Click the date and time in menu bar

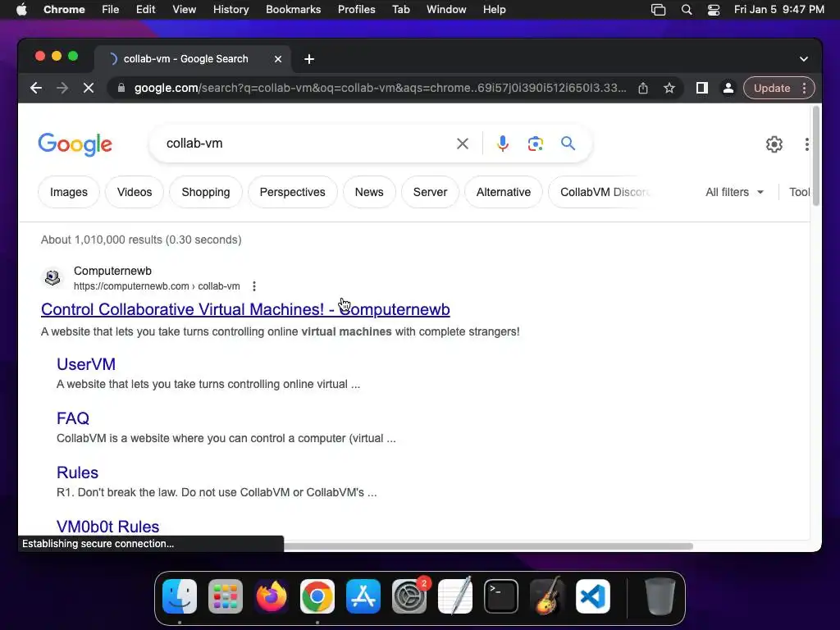point(779,9)
